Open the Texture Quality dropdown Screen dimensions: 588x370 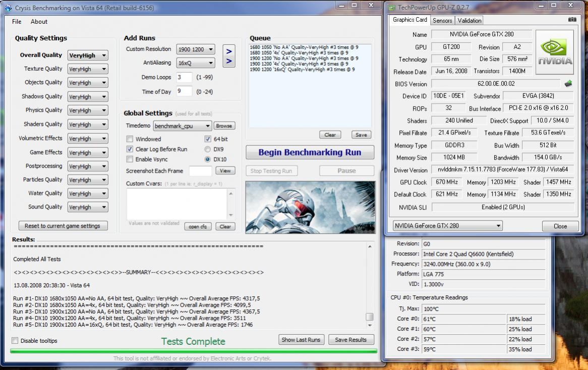click(x=88, y=69)
